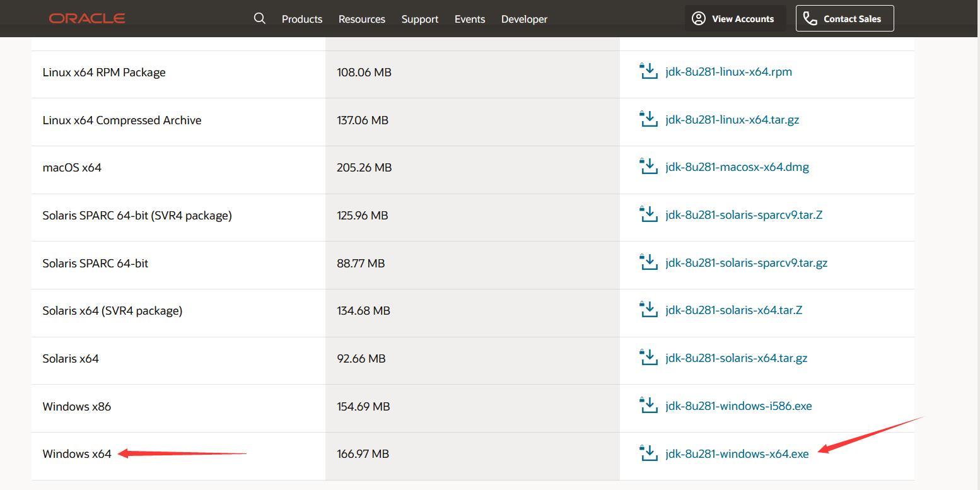
Task: Click the search magnifier icon
Action: tap(259, 18)
